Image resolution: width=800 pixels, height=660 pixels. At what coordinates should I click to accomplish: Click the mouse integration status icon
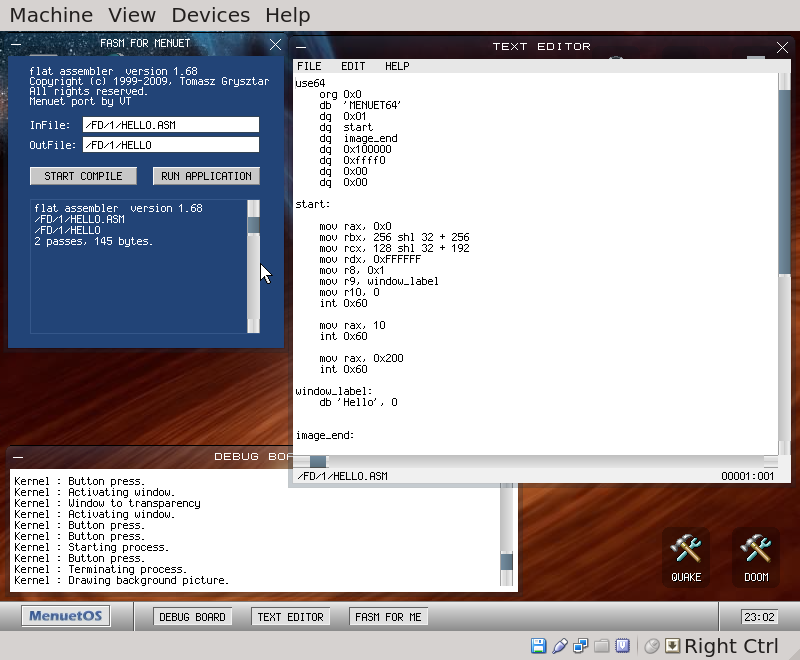[x=652, y=646]
